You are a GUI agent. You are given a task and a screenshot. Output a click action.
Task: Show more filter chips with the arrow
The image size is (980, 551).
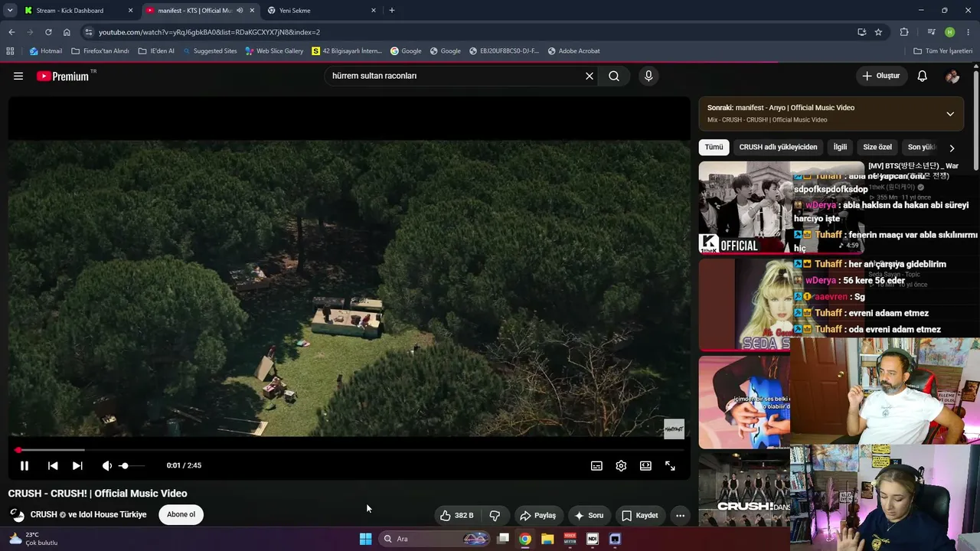tap(952, 148)
